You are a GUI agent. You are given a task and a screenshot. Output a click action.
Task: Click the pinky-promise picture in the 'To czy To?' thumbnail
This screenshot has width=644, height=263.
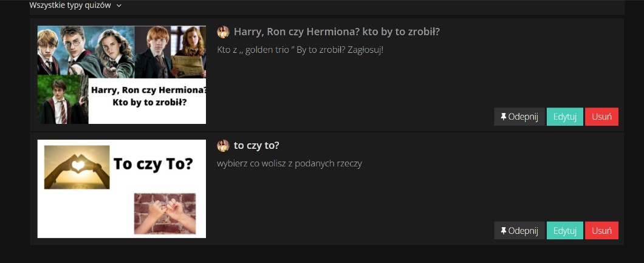tap(165, 213)
